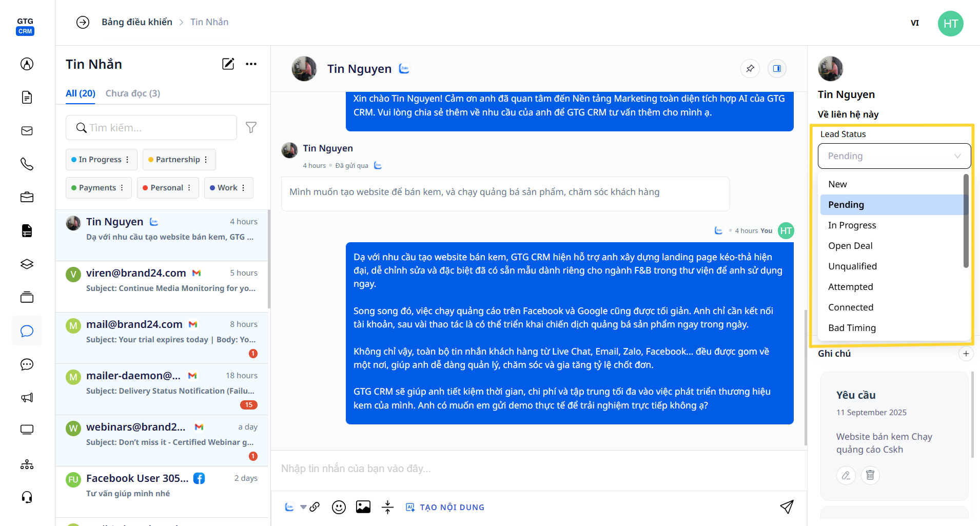Image resolution: width=980 pixels, height=526 pixels.
Task: Attach an image using picture icon
Action: [363, 507]
